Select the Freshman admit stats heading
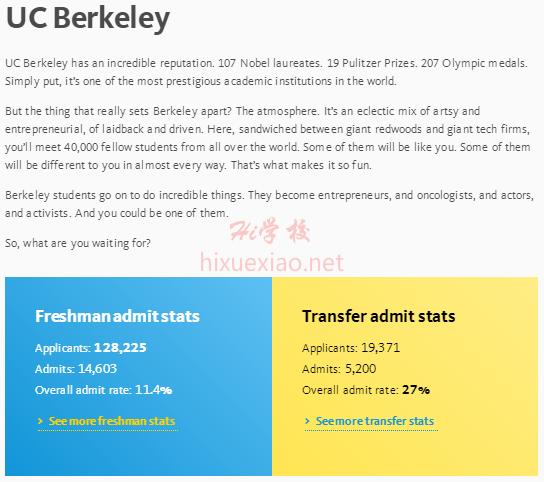 [x=117, y=316]
